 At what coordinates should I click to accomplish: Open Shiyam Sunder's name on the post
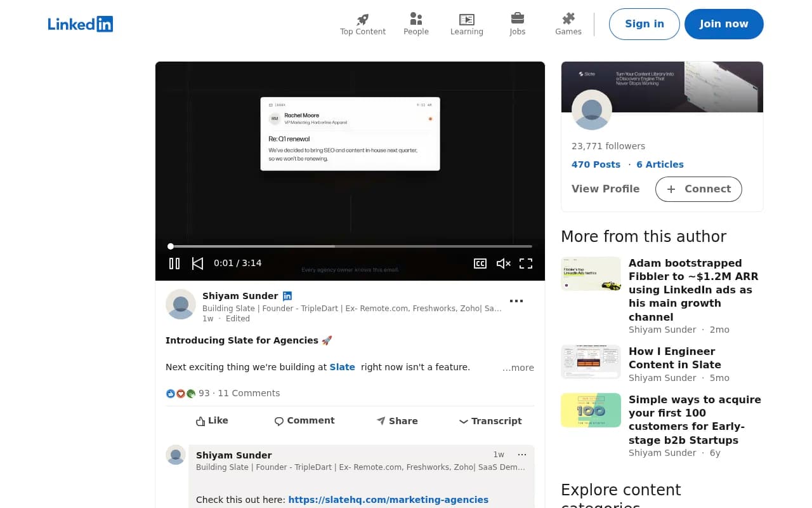(x=240, y=296)
